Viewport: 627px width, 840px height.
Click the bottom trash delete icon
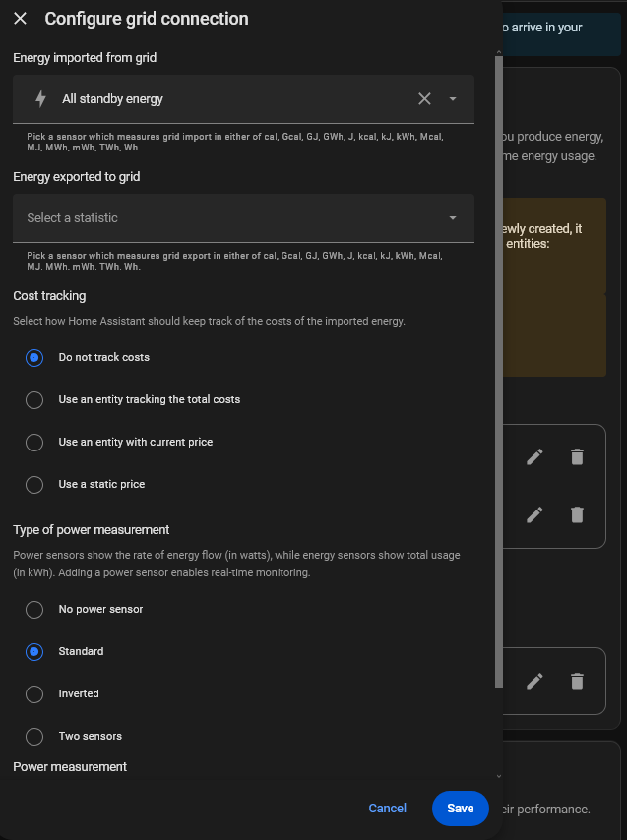tap(578, 681)
